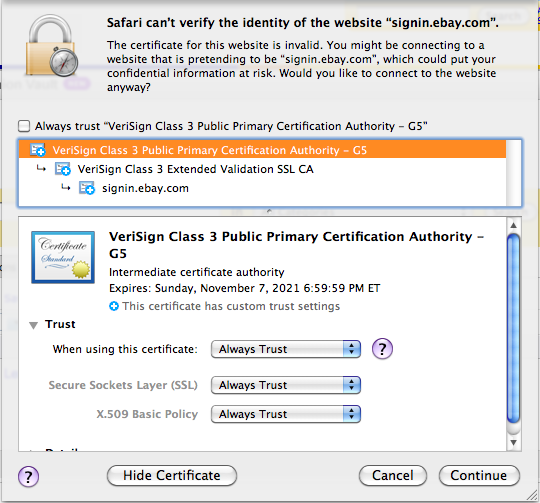Click the Trust section heading label
This screenshot has width=540, height=503.
(x=60, y=324)
